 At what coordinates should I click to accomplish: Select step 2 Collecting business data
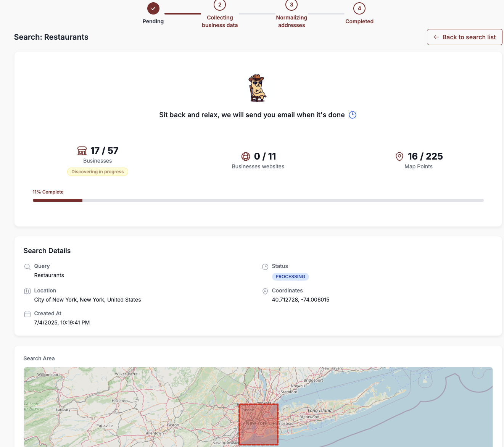(x=220, y=5)
